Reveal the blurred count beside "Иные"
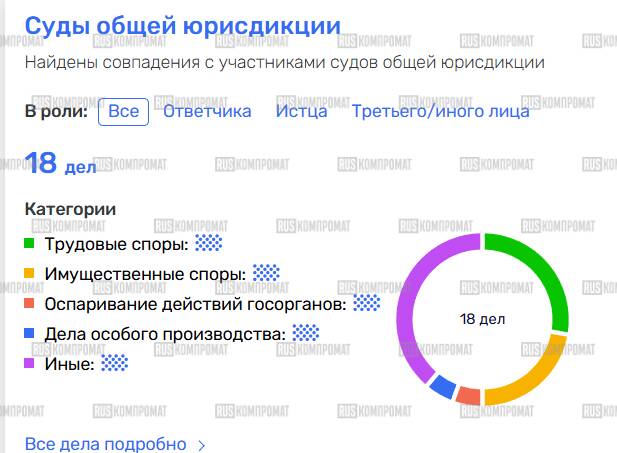The height and width of the screenshot is (453, 617). (x=115, y=365)
